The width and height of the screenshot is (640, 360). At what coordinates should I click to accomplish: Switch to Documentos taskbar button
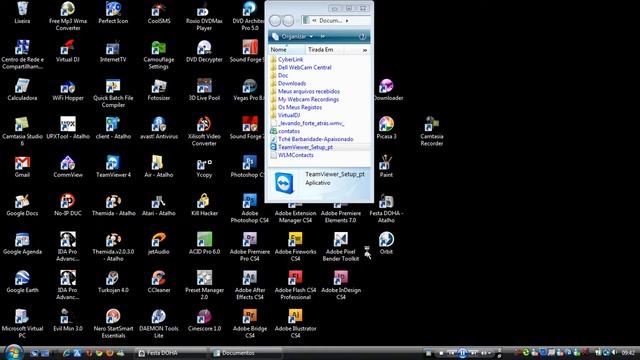(246, 353)
